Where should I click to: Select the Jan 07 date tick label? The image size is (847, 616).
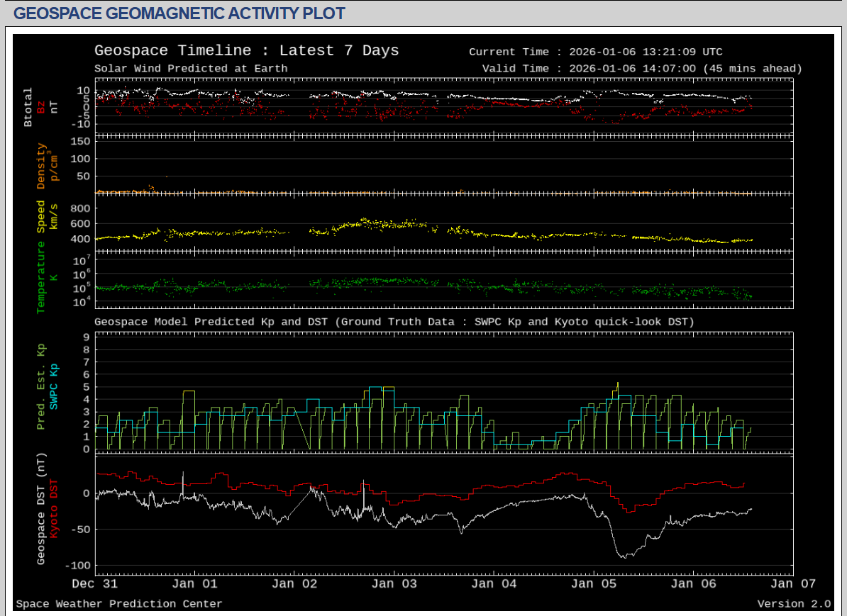click(793, 583)
